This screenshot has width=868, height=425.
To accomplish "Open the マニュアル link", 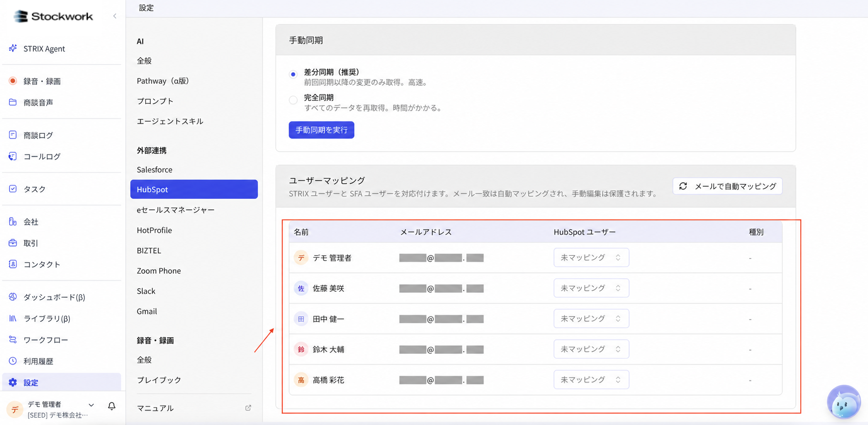I will click(155, 408).
